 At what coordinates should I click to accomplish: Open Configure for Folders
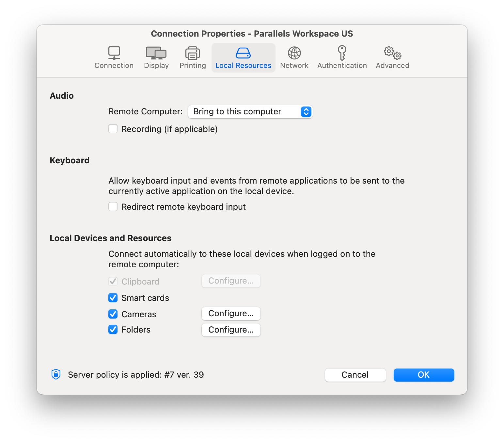(231, 330)
